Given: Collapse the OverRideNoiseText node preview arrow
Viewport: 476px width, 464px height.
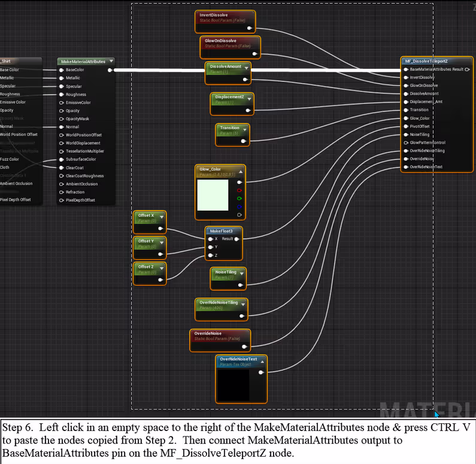Looking at the screenshot, I should (x=263, y=362).
